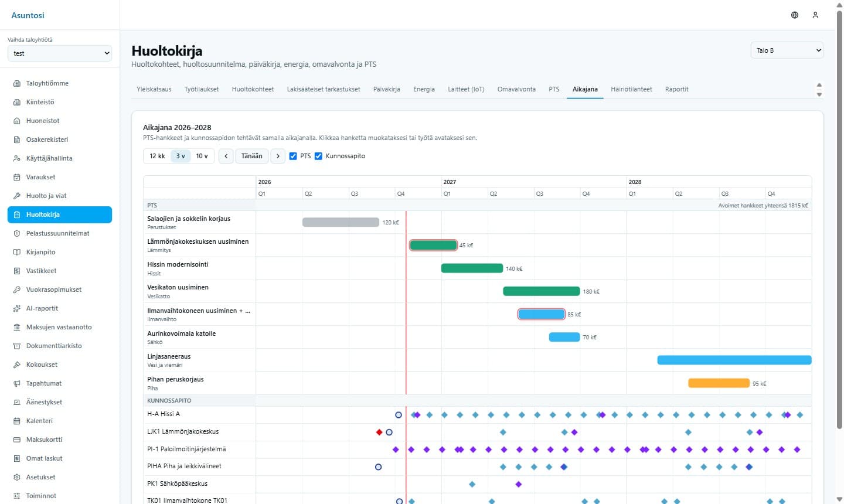Click the Kirjanpito book icon
Screen dimensions: 844x504
[x=17, y=252]
